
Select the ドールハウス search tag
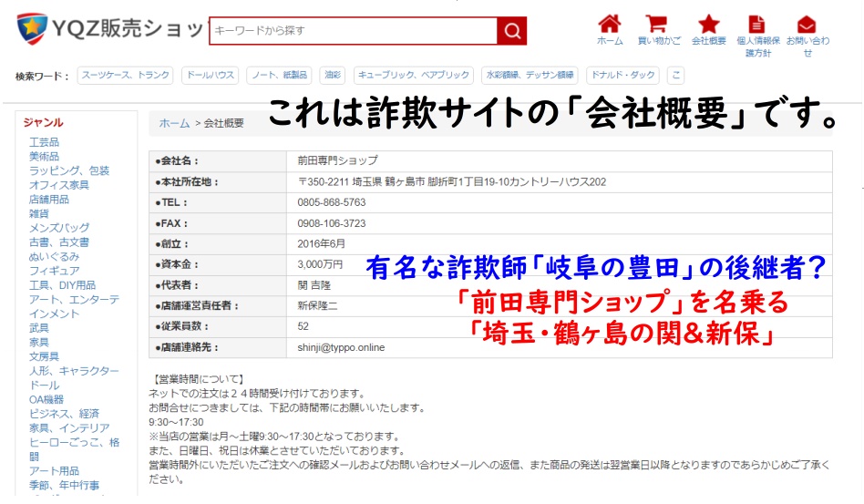coord(209,76)
